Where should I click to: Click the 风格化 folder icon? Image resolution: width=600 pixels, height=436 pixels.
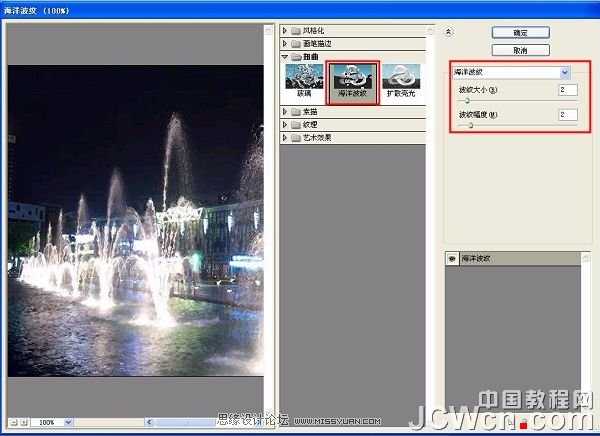click(296, 31)
